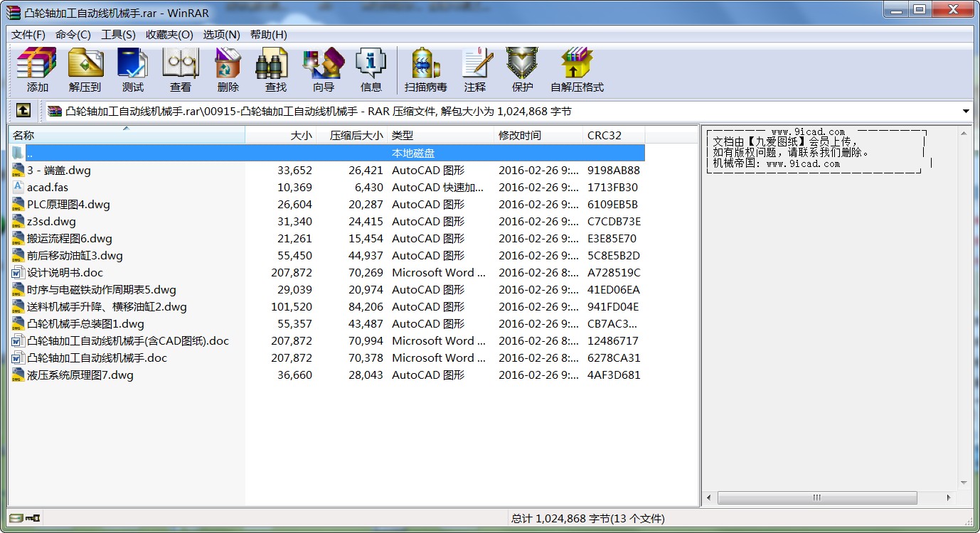Click the 搬运流程图6.dwg file icon

coord(18,238)
